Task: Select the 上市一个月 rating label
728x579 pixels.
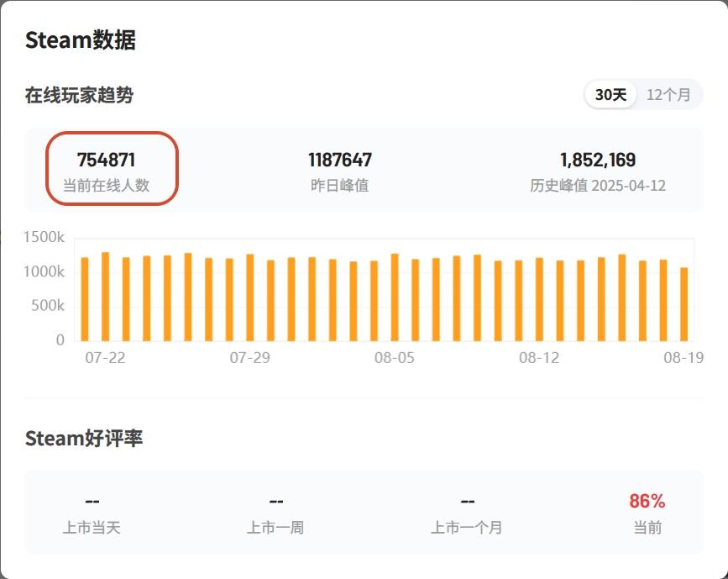Action: click(x=467, y=528)
